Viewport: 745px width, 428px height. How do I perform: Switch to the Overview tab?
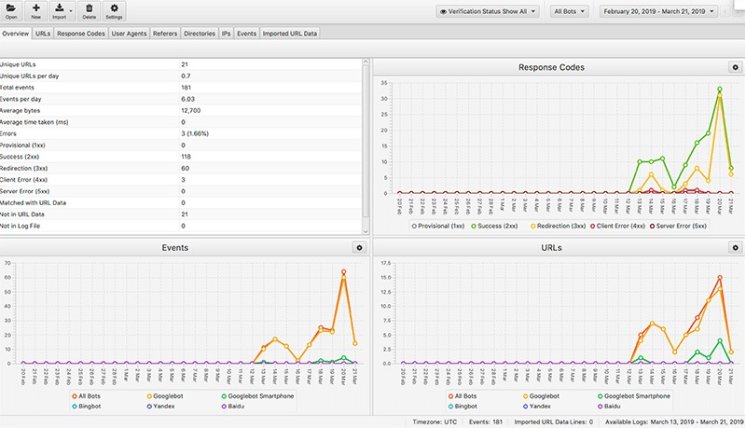(x=16, y=33)
